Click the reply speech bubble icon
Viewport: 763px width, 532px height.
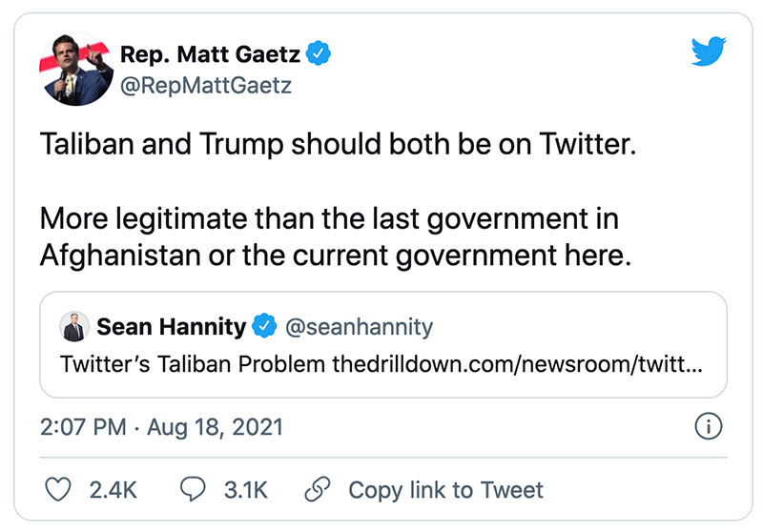(x=194, y=490)
